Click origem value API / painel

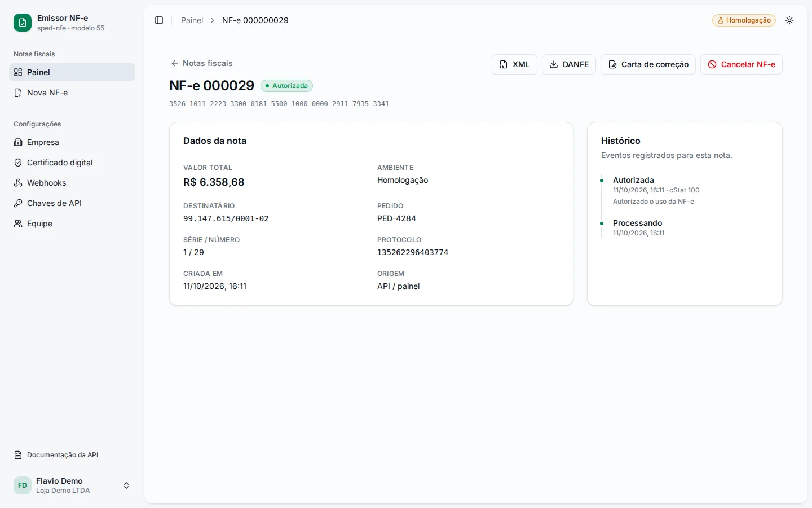click(399, 286)
